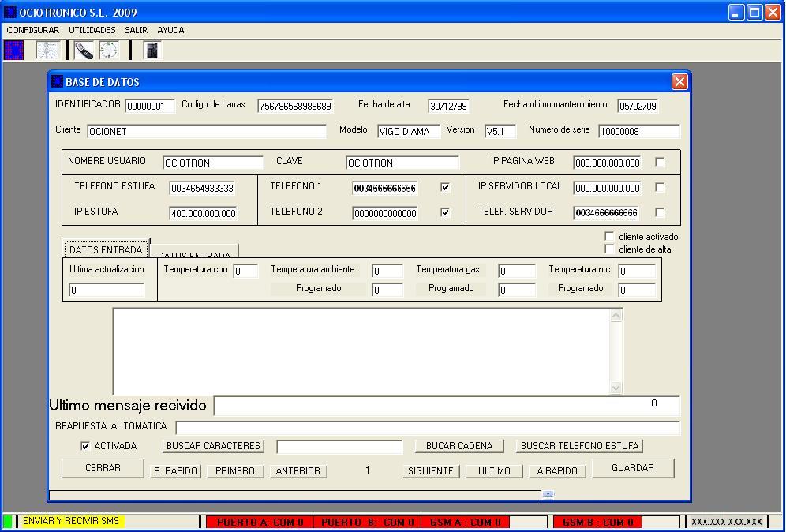Click the CLAVE input field
The width and height of the screenshot is (786, 532).
(x=402, y=163)
